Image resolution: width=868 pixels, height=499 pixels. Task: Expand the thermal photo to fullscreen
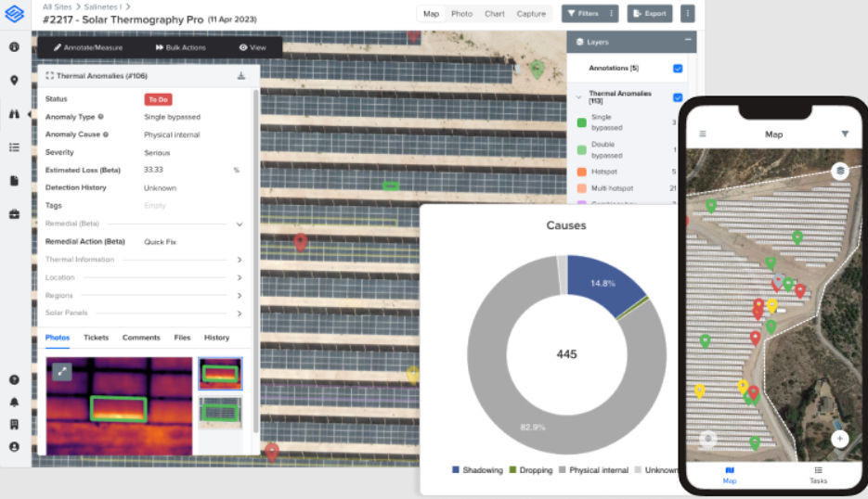click(62, 372)
